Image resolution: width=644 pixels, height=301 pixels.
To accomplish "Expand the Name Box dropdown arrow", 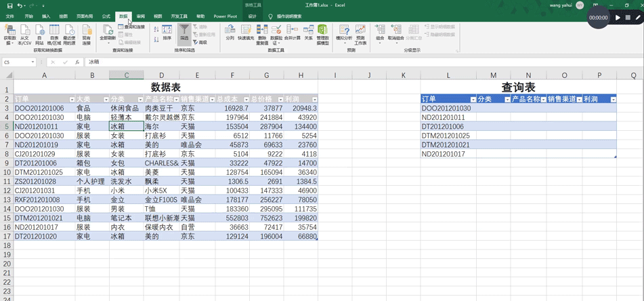I will pos(33,62).
